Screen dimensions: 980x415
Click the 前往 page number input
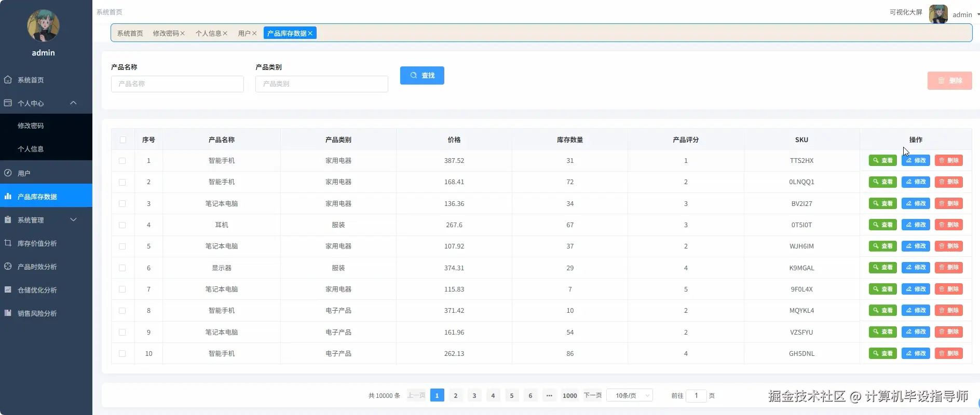[696, 396]
